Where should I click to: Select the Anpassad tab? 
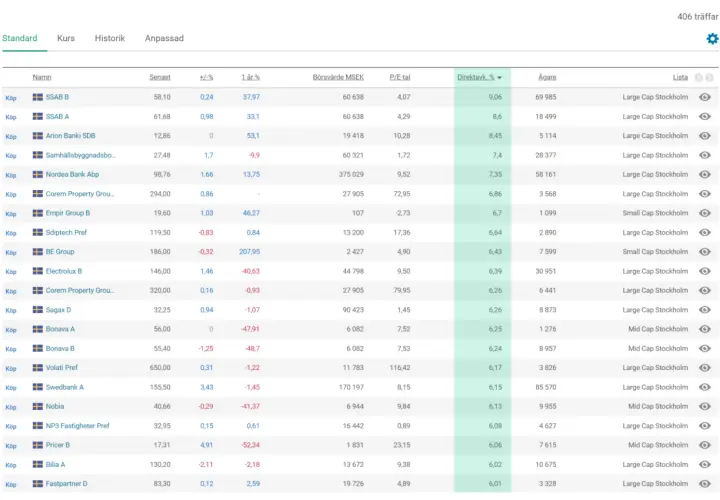[x=164, y=38]
